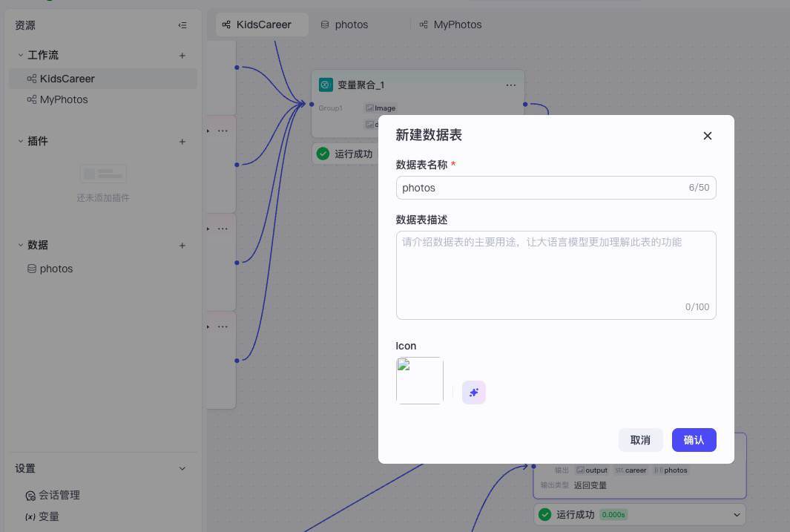Click the 会话管理 icon under 设置
This screenshot has width=790, height=532.
coord(30,495)
